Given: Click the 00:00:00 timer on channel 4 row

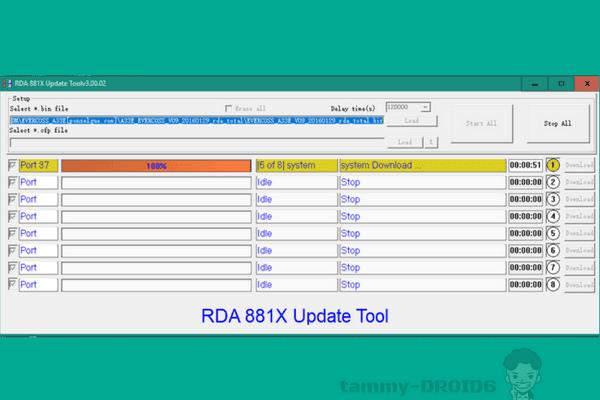Looking at the screenshot, I should coord(525,216).
